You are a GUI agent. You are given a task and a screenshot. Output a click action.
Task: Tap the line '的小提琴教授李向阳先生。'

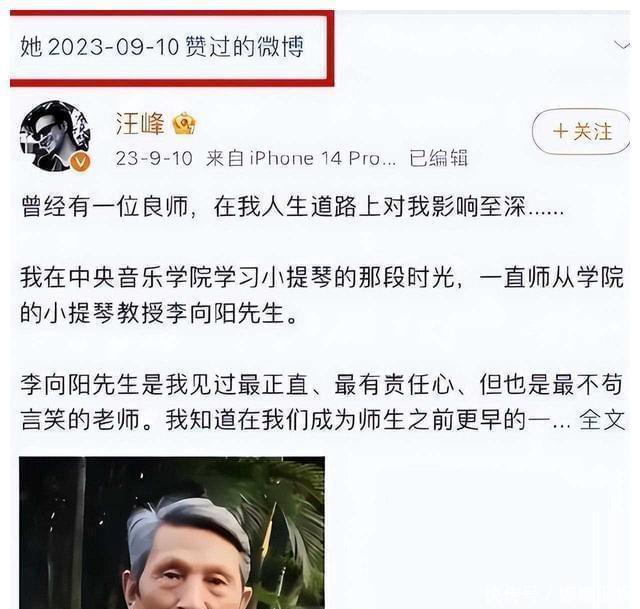point(159,313)
